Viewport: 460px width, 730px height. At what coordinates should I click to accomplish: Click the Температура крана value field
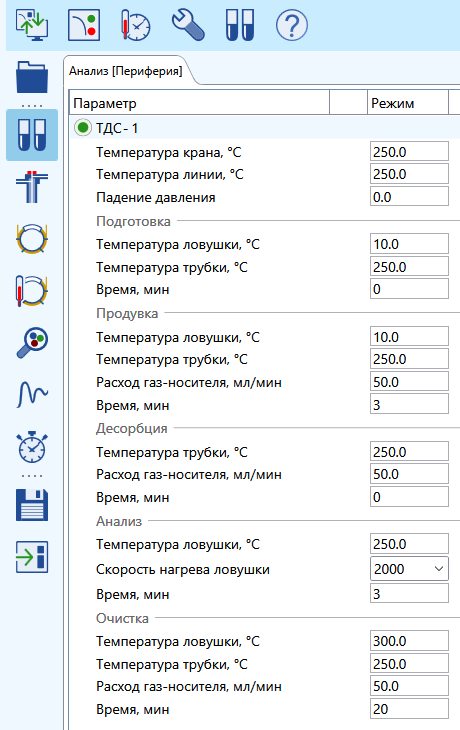409,152
